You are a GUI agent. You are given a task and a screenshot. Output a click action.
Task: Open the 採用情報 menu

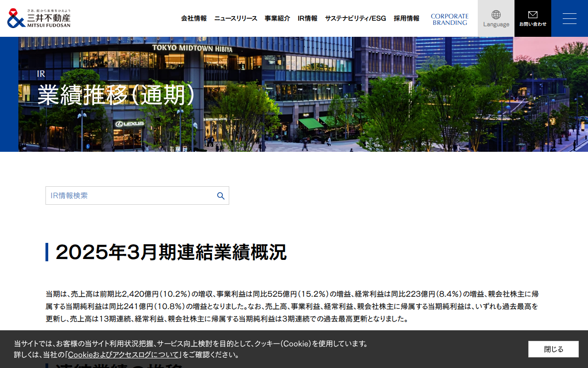coord(407,18)
